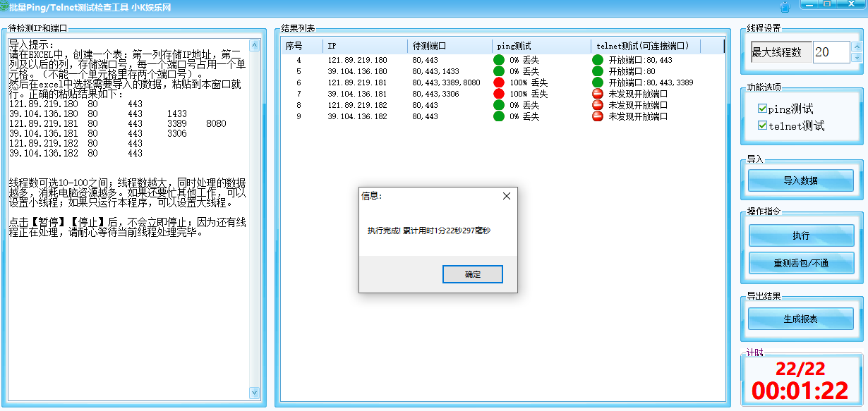Viewport: 868px width, 411px height.
Task: Click green ping status dot for row 9
Action: pyautogui.click(x=499, y=116)
